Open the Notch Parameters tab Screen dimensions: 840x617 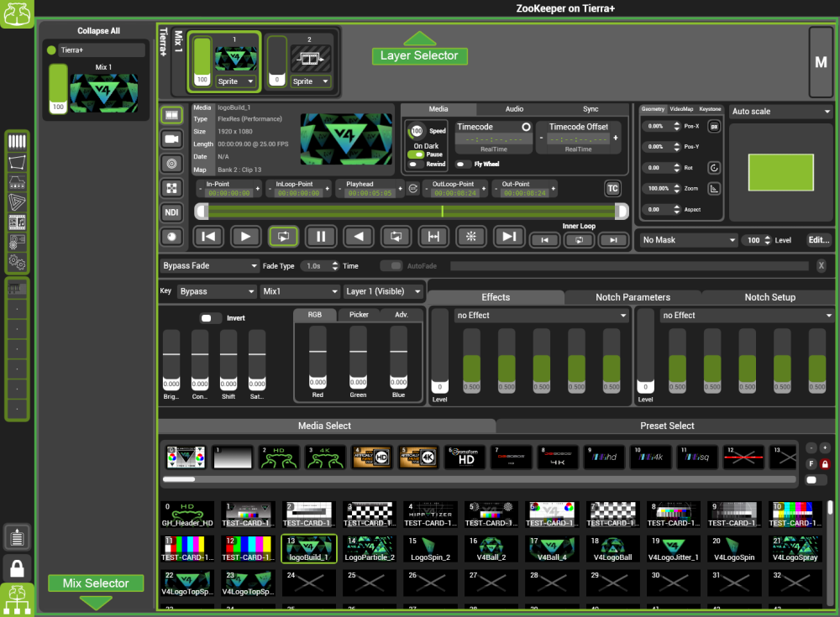(x=633, y=297)
